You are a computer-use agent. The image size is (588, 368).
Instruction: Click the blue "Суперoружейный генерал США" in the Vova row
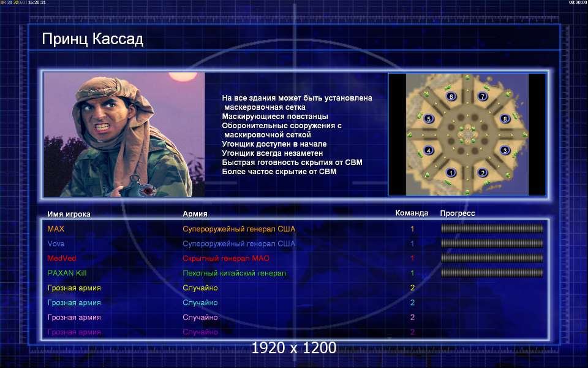click(239, 243)
